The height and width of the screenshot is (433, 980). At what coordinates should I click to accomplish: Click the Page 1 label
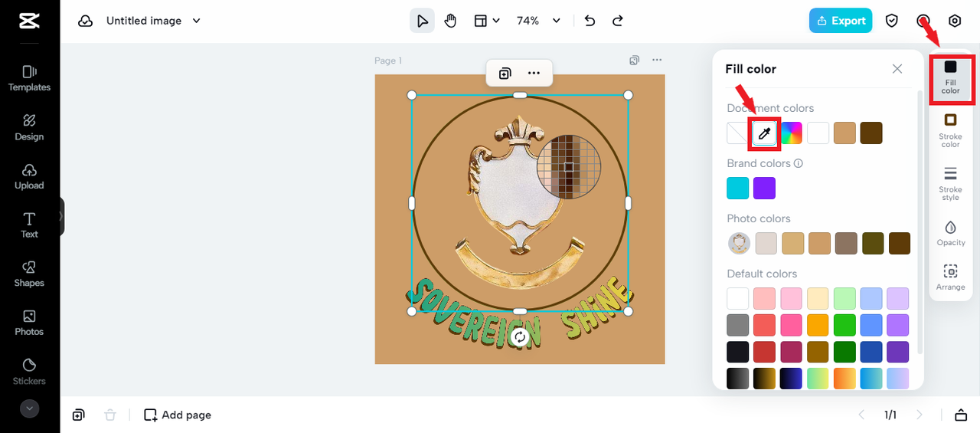point(388,61)
